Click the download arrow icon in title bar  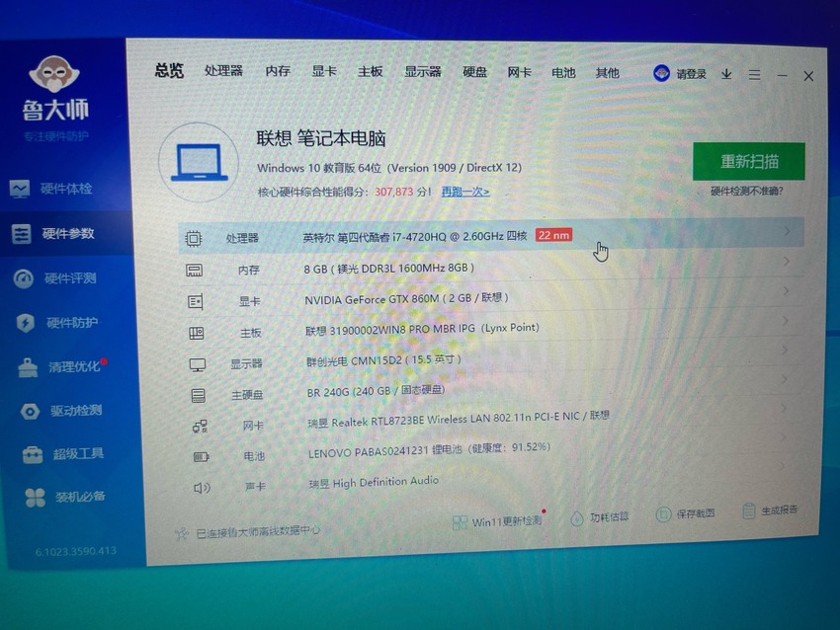click(x=726, y=74)
